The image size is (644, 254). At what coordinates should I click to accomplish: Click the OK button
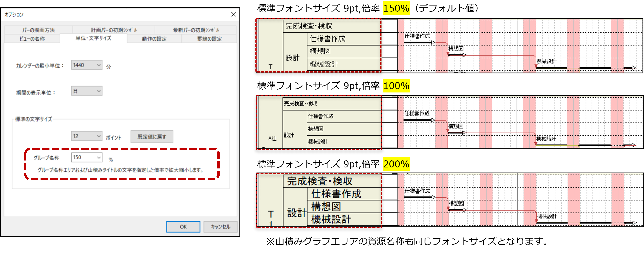tap(183, 227)
